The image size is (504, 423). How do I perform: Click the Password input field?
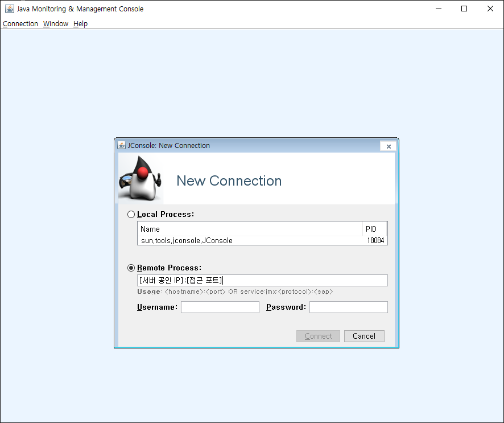(x=349, y=307)
